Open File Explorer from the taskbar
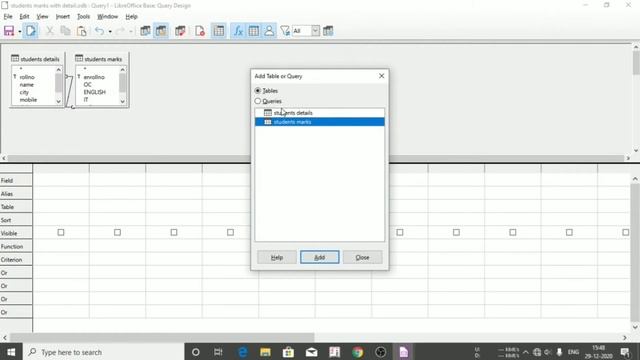This screenshot has height=360, width=640. pyautogui.click(x=265, y=352)
